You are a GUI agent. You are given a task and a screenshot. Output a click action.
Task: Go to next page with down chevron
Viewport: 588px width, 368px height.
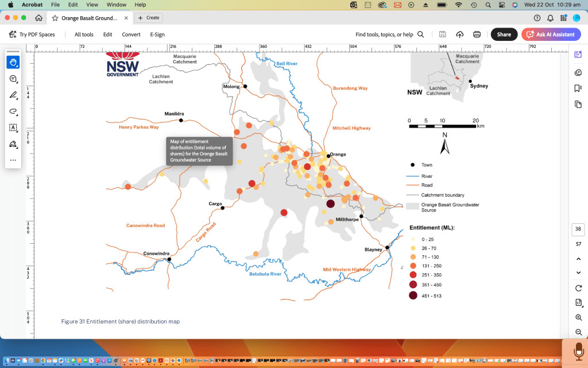[x=578, y=273]
